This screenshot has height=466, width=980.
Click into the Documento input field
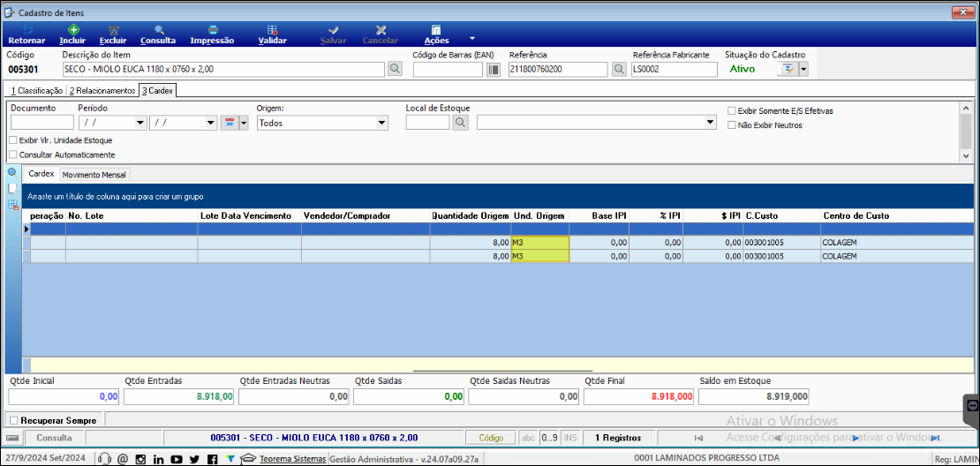[41, 123]
